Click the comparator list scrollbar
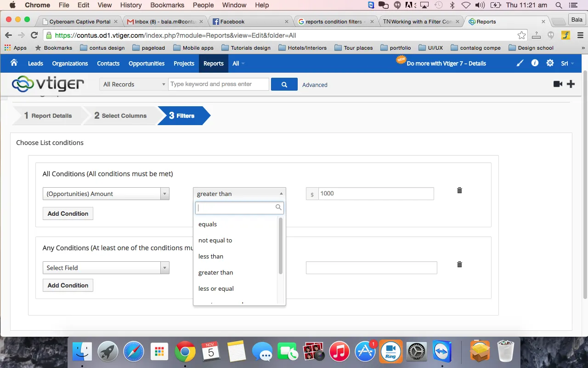The image size is (588, 368). [x=281, y=246]
